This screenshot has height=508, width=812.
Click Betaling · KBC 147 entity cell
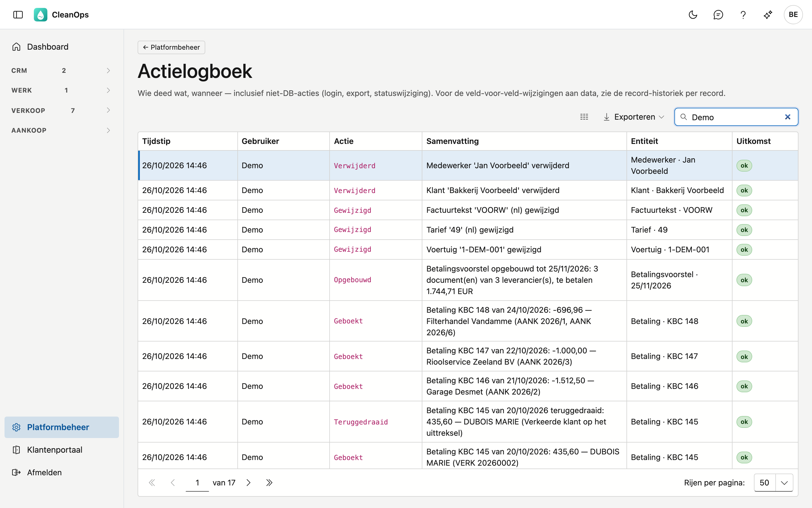pyautogui.click(x=679, y=356)
